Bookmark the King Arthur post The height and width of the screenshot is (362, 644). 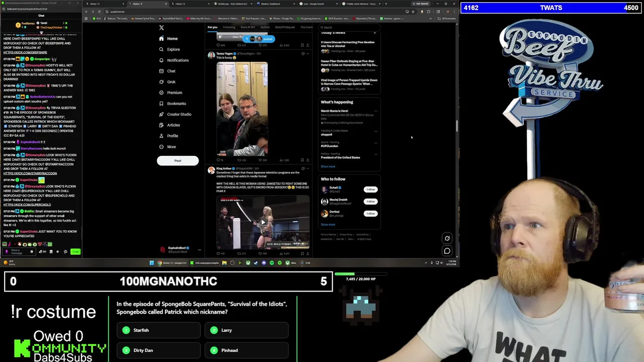(x=302, y=253)
